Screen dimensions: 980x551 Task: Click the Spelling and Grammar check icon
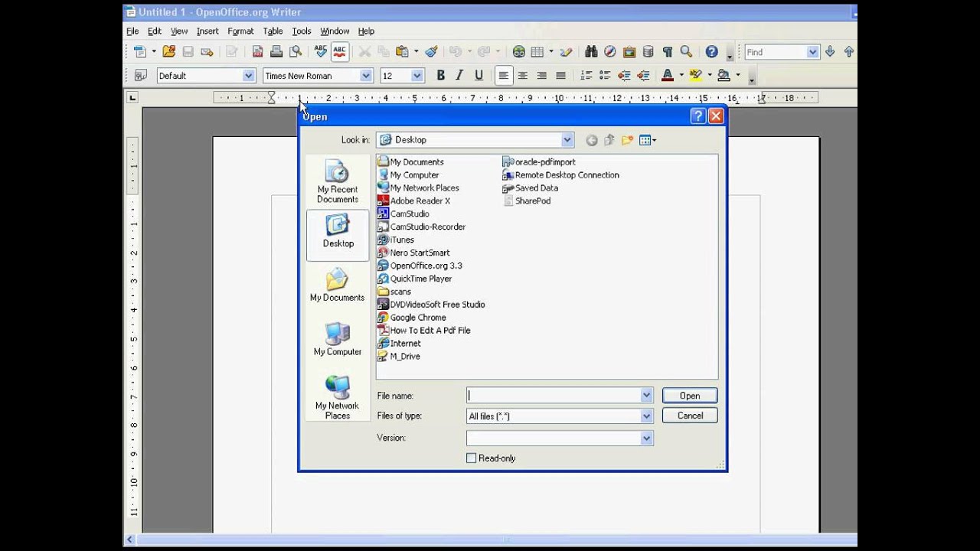(321, 52)
